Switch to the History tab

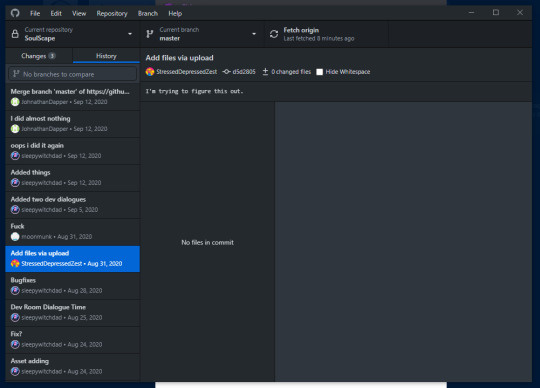[106, 56]
